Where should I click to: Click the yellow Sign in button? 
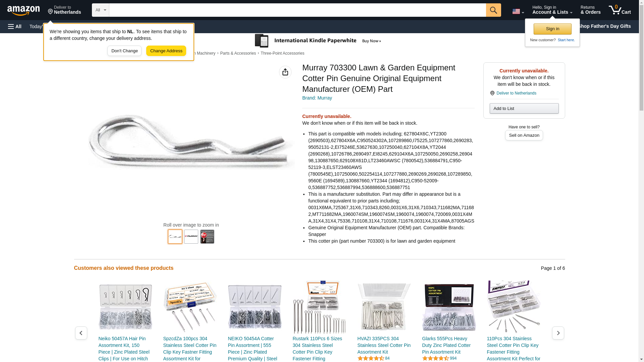552,29
